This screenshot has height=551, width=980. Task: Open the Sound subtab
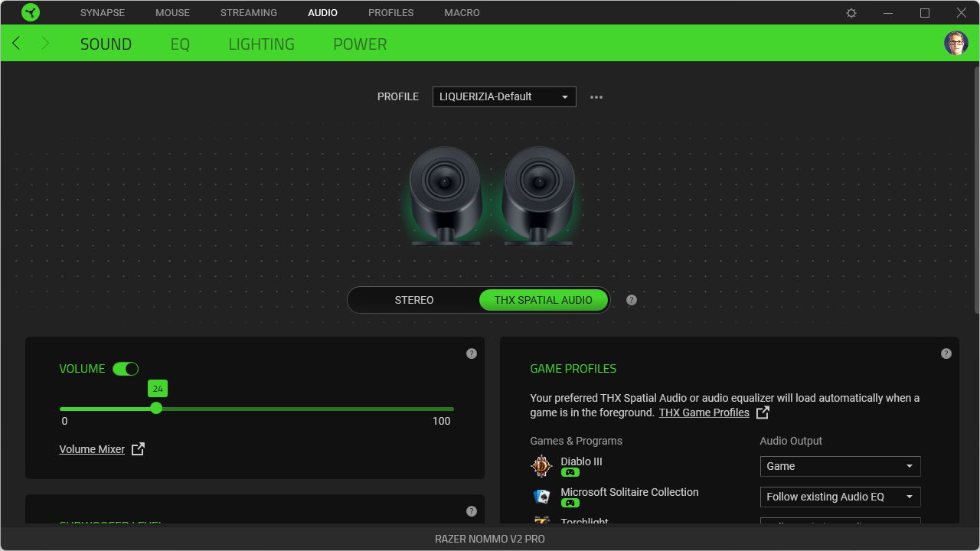click(x=106, y=44)
